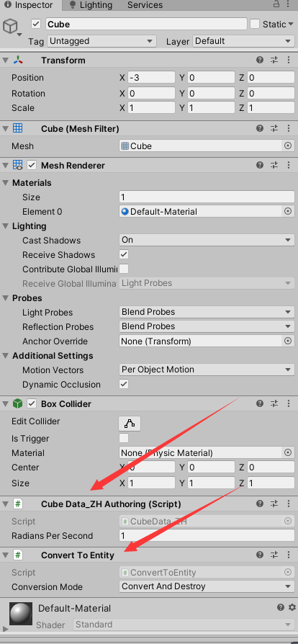Collapse the Transform component foldout
Viewport: 298px width, 644px height.
(5, 61)
